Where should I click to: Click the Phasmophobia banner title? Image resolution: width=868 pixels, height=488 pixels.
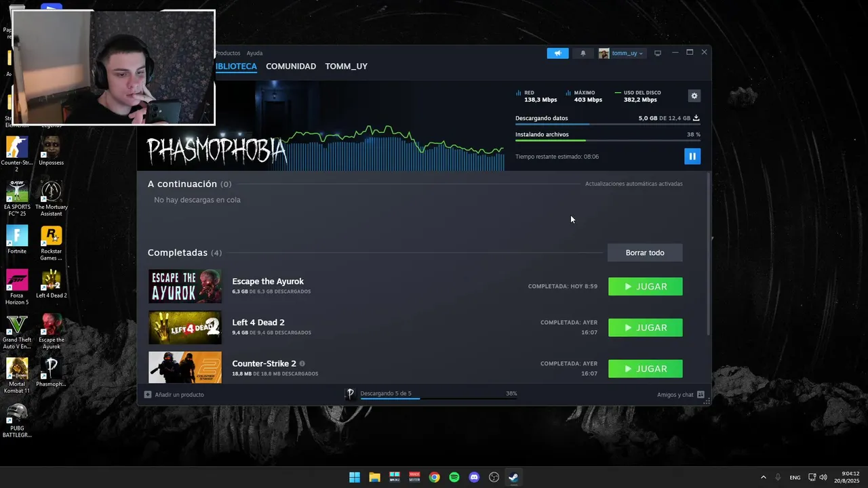pos(217,150)
